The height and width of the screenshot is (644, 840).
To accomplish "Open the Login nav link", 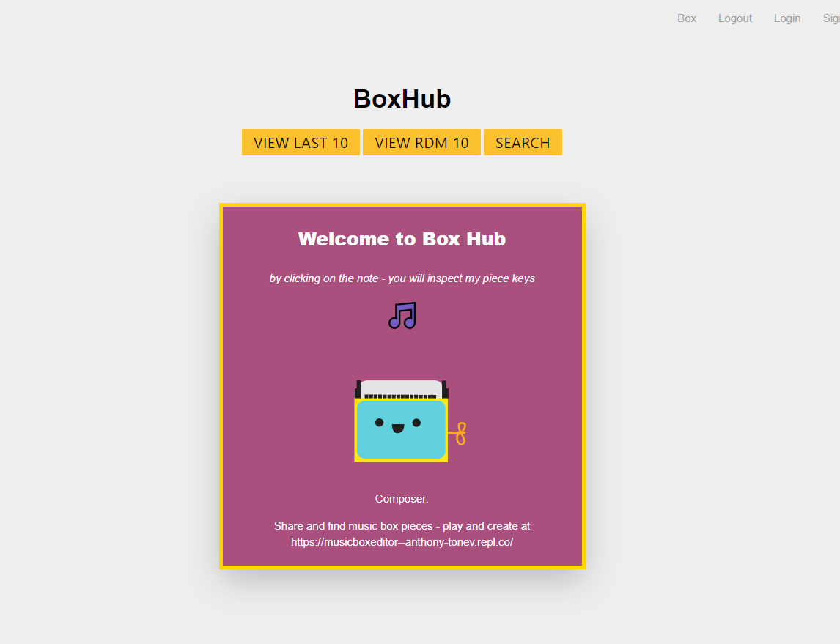I will tap(787, 18).
